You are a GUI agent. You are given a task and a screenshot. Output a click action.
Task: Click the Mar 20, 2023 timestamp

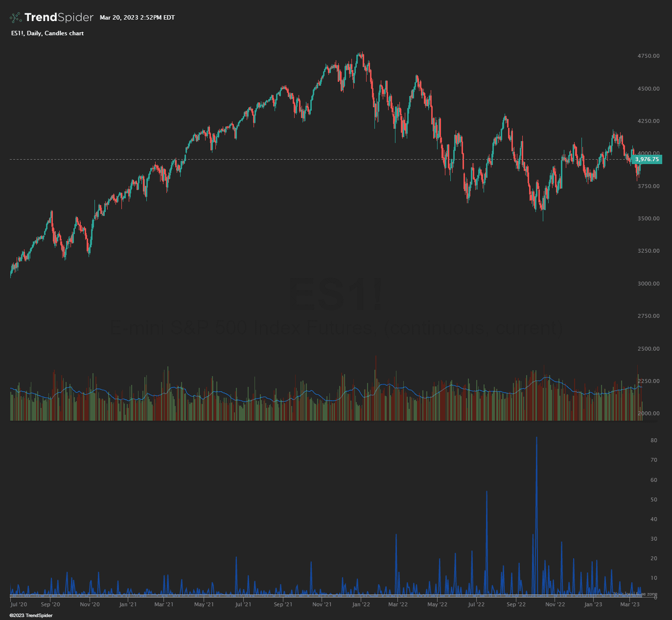click(x=137, y=18)
